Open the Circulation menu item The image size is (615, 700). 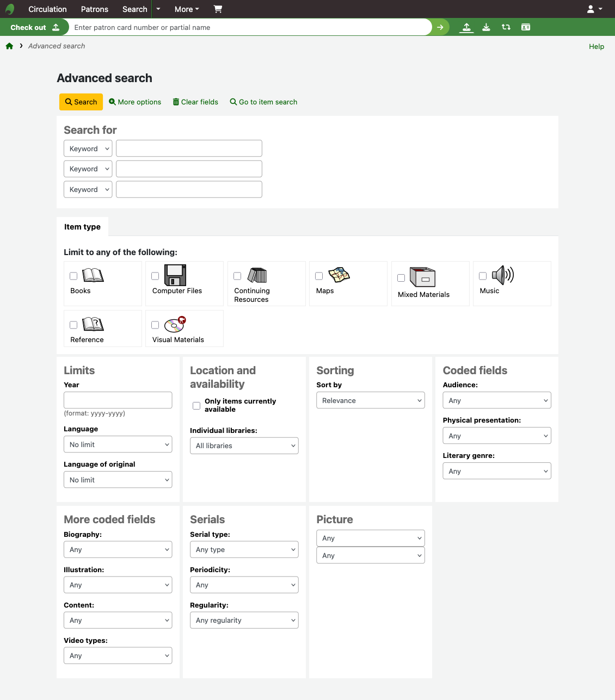[x=47, y=9]
